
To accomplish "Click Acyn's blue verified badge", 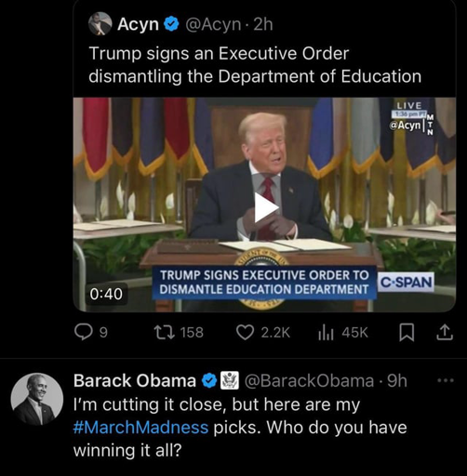I will [x=171, y=24].
